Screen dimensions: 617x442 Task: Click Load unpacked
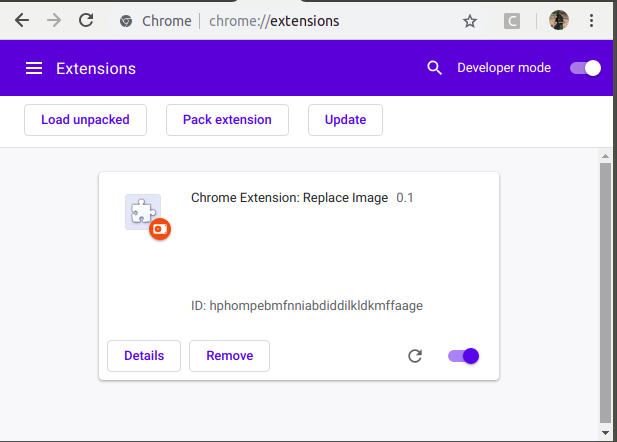[x=85, y=120]
